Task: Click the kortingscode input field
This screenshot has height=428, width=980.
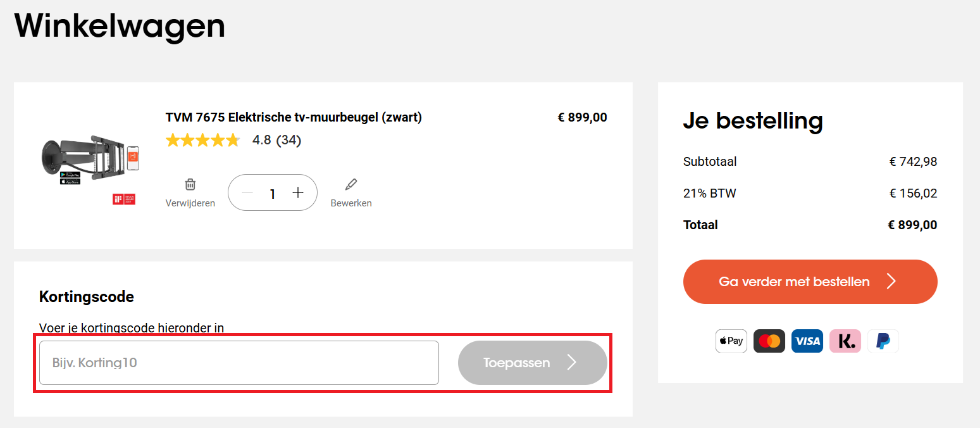Action: pos(239,362)
